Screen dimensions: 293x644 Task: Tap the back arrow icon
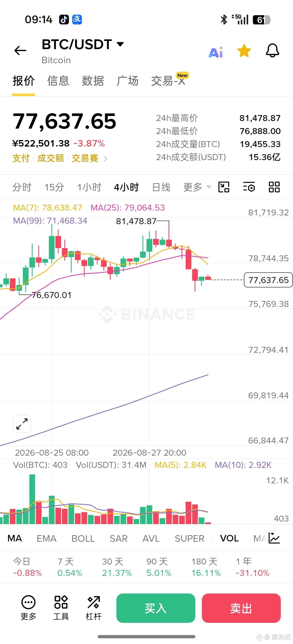coord(20,50)
